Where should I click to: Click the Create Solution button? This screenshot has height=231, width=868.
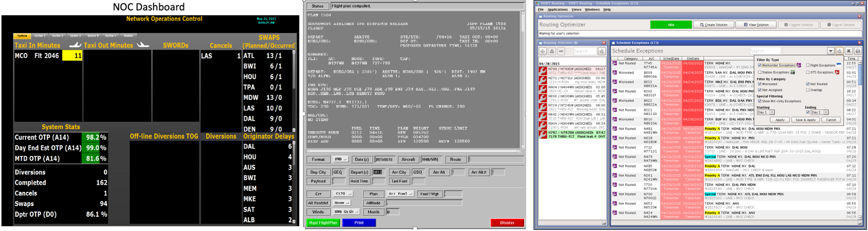pyautogui.click(x=712, y=25)
